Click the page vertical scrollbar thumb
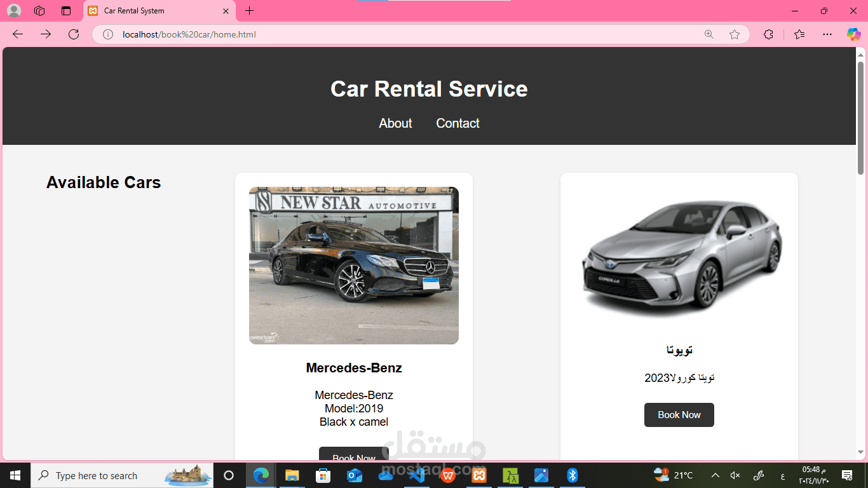Image resolution: width=868 pixels, height=488 pixels. 861,118
